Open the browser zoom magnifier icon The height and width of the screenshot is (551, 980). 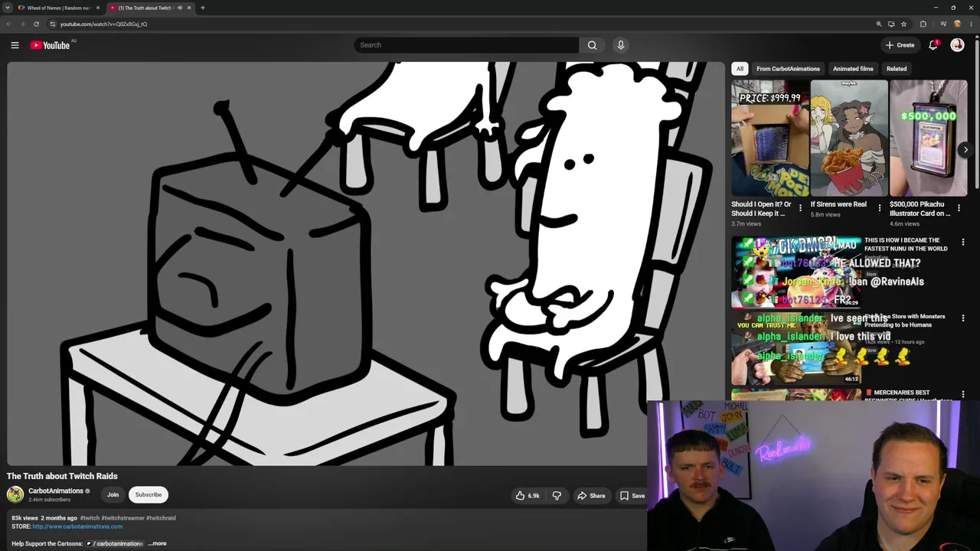click(x=879, y=24)
